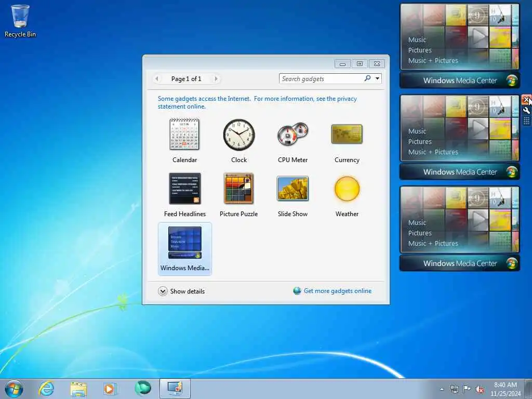Click Music + Pictures in top gadget
The image size is (532, 399).
point(433,60)
